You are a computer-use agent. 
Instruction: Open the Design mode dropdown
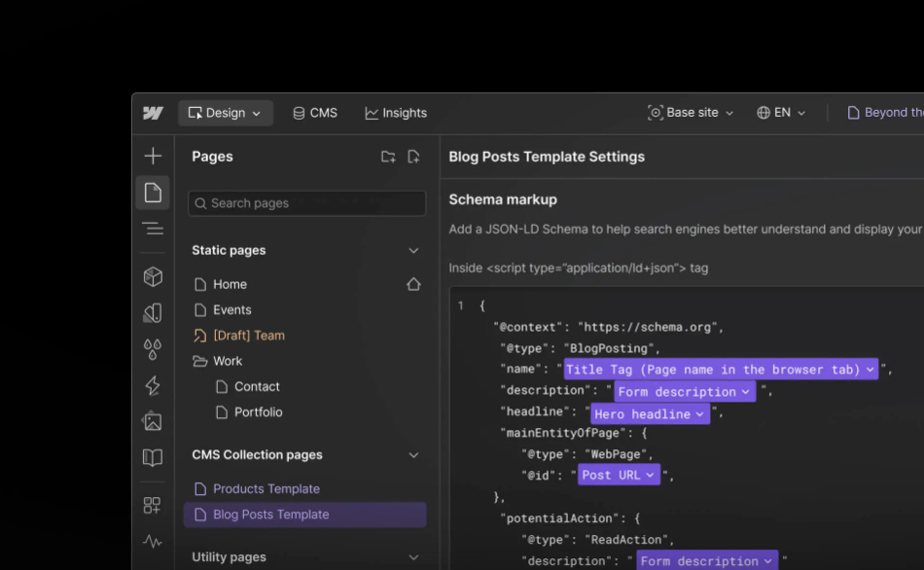(x=225, y=113)
